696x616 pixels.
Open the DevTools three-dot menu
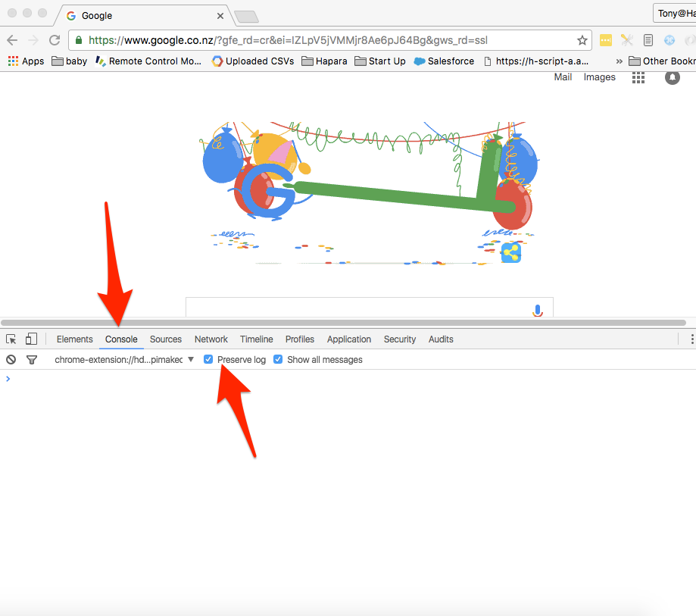[x=692, y=339]
